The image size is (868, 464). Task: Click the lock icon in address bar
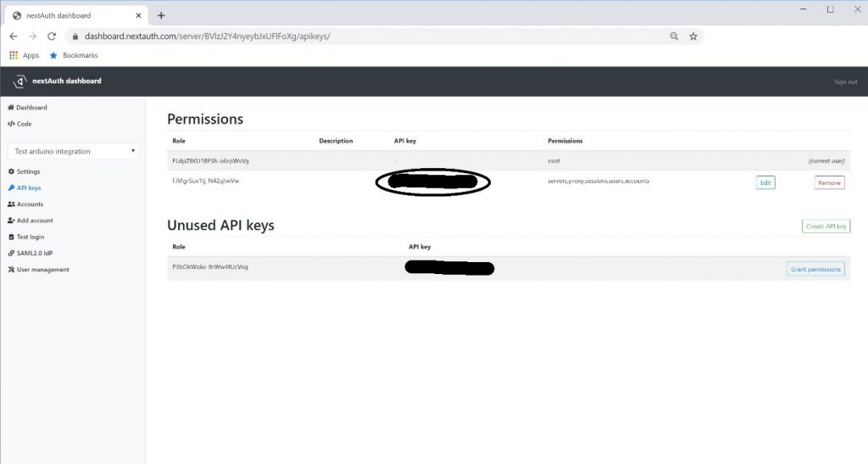point(75,36)
